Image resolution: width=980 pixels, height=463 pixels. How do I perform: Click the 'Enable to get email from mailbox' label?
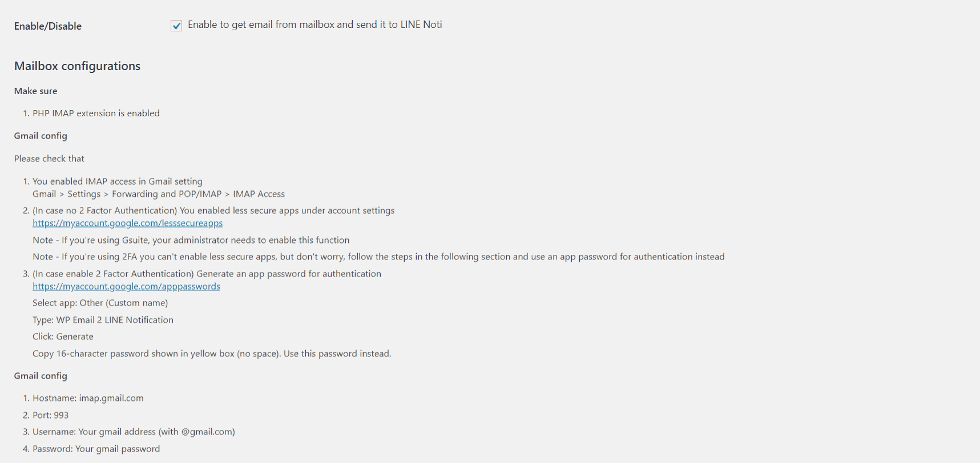314,25
